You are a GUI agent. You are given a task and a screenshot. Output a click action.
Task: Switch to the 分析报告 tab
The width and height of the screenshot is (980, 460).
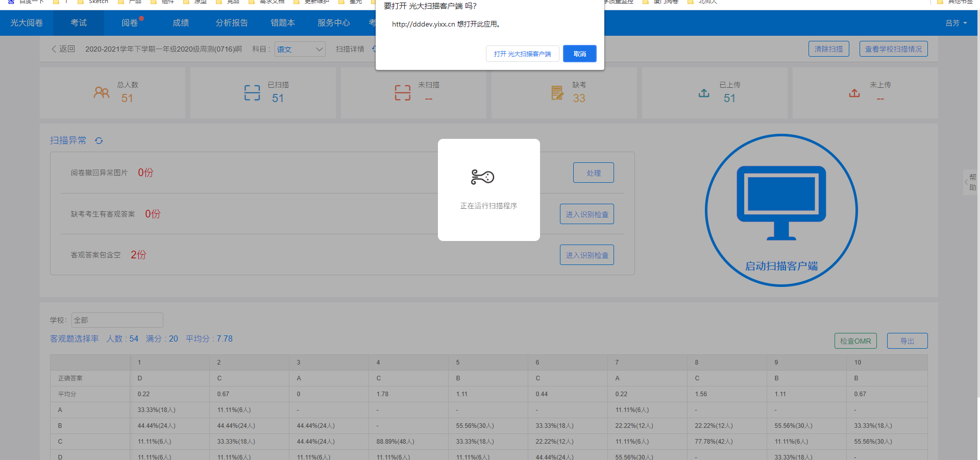pyautogui.click(x=231, y=23)
